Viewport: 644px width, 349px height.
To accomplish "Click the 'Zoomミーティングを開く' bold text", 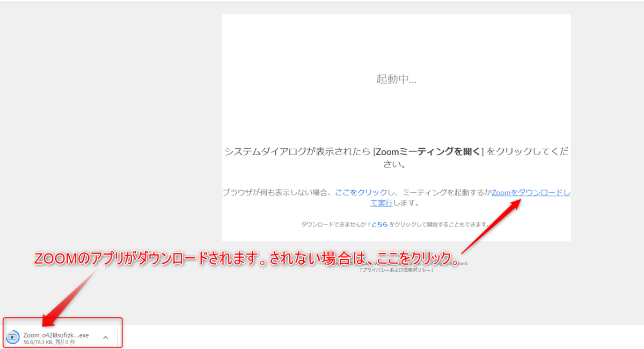I will 428,151.
